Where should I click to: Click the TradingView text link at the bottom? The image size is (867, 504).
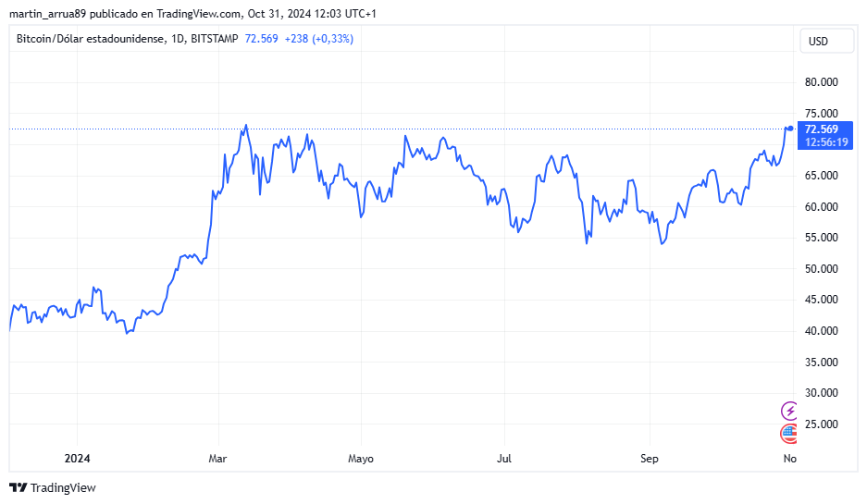pyautogui.click(x=63, y=487)
